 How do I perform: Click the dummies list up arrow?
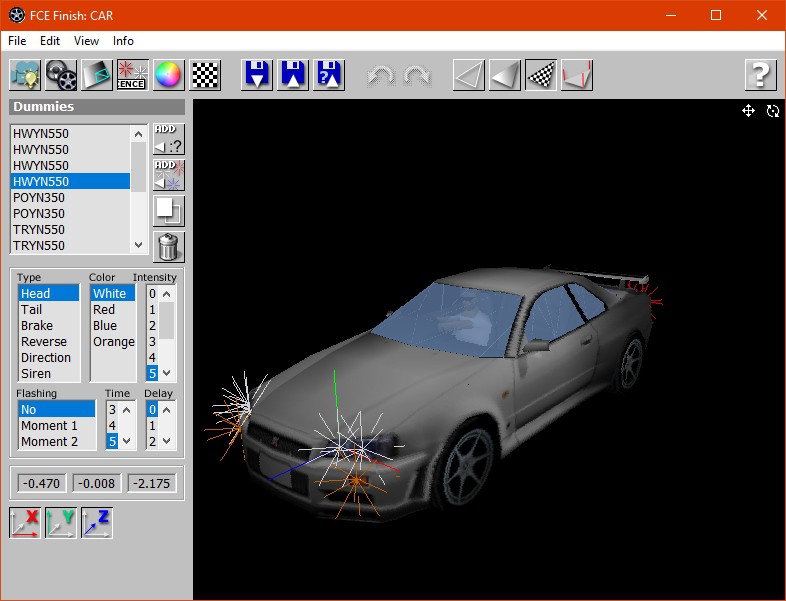pyautogui.click(x=138, y=134)
